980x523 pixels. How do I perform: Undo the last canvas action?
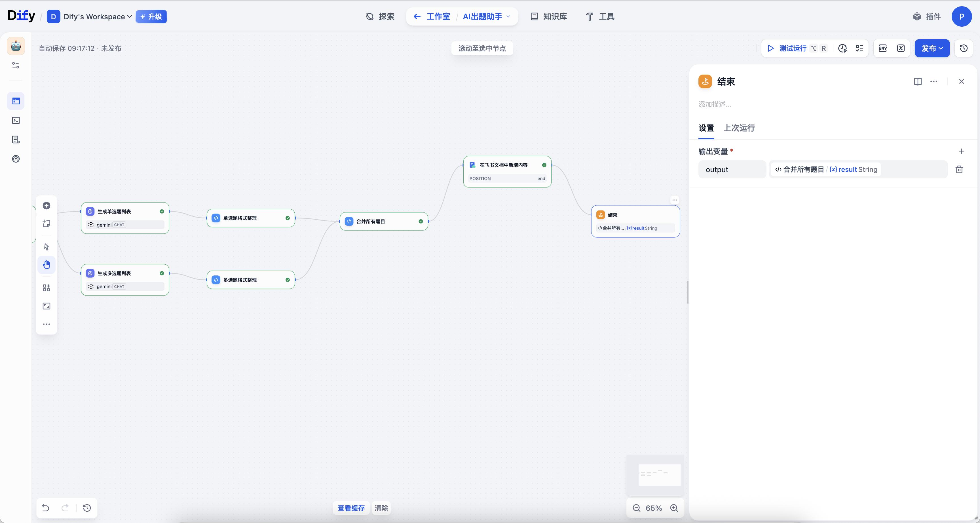pos(46,508)
